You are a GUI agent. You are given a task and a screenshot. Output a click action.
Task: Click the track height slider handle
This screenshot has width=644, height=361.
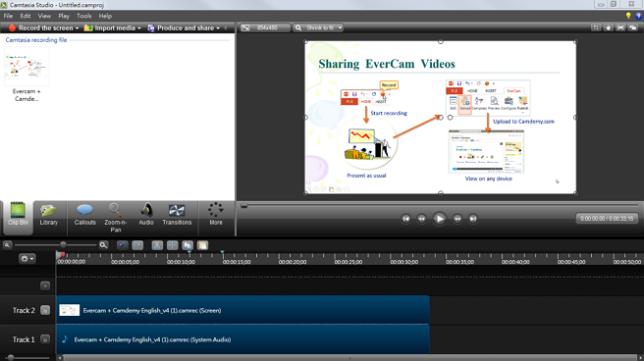coord(11,358)
